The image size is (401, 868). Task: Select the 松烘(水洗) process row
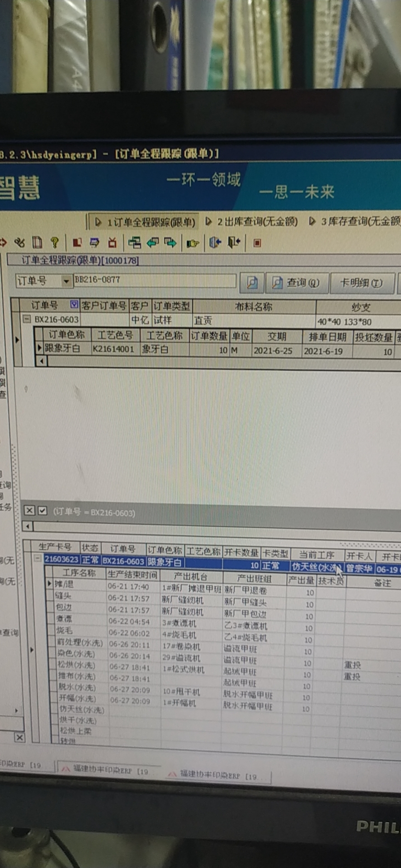[76, 665]
